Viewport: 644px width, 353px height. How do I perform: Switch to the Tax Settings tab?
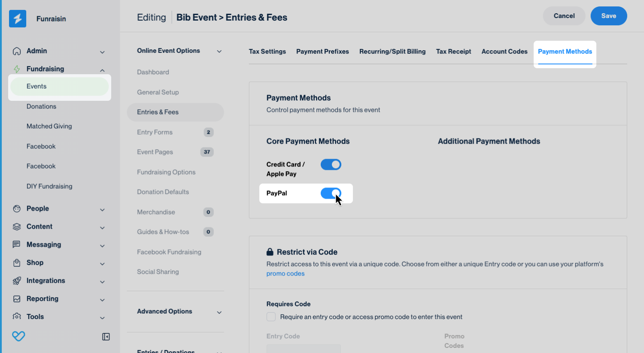(267, 51)
